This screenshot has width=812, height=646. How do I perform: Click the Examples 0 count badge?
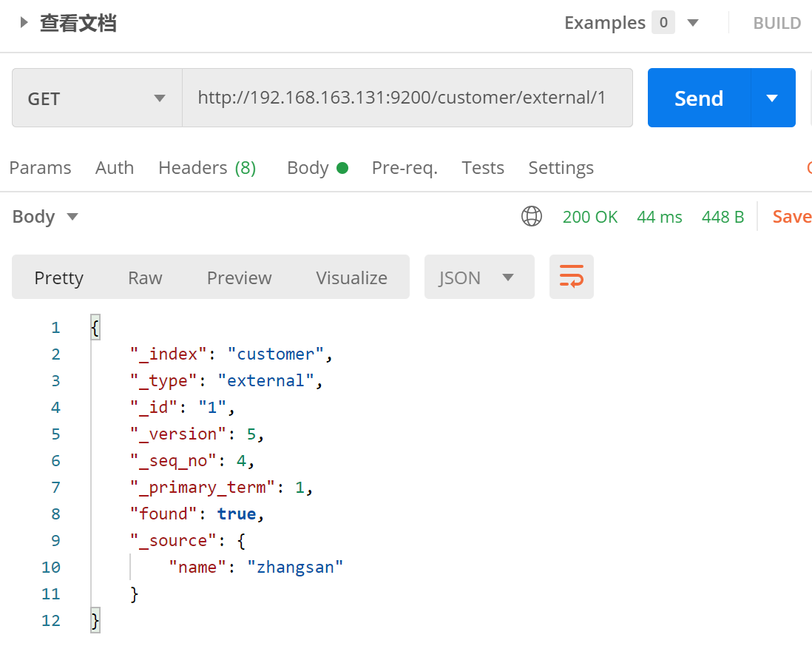[x=663, y=23]
